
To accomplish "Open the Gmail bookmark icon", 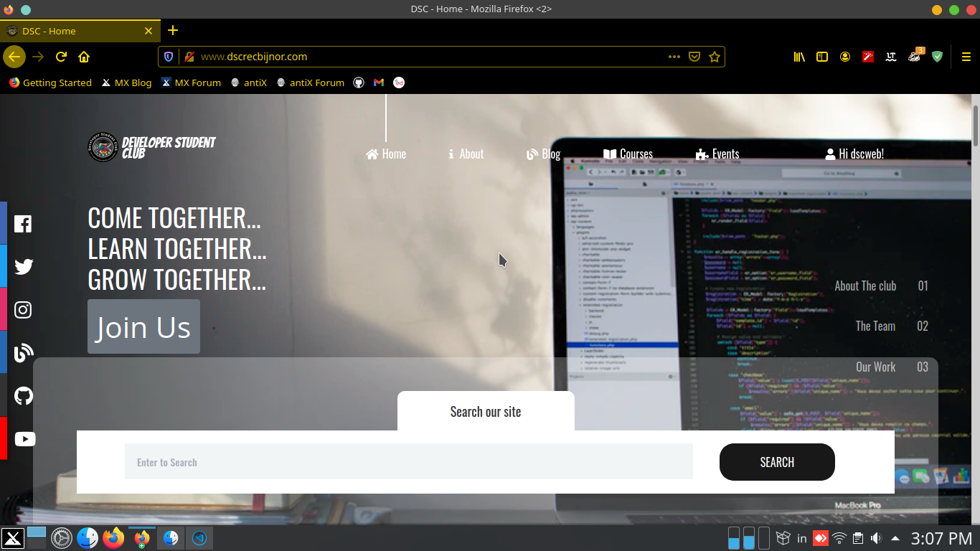I will [x=379, y=83].
